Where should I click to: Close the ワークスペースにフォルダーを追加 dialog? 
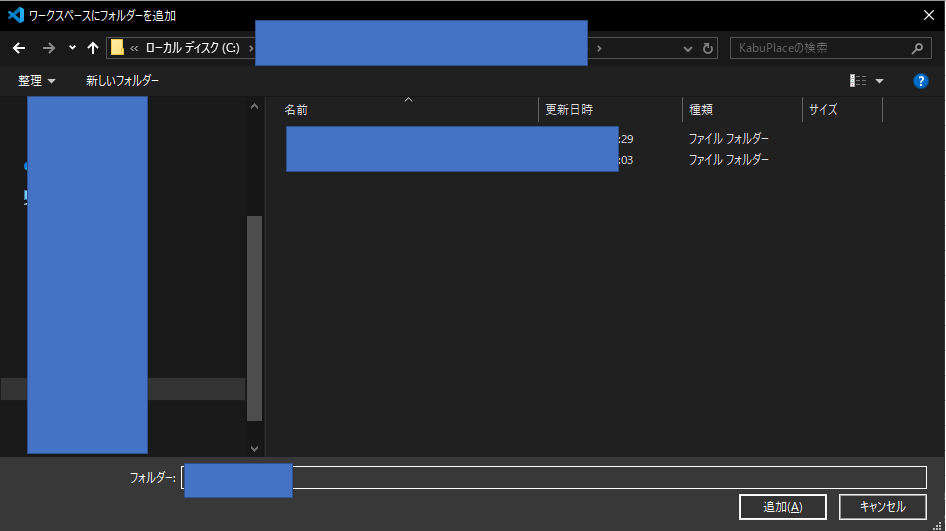tap(929, 15)
